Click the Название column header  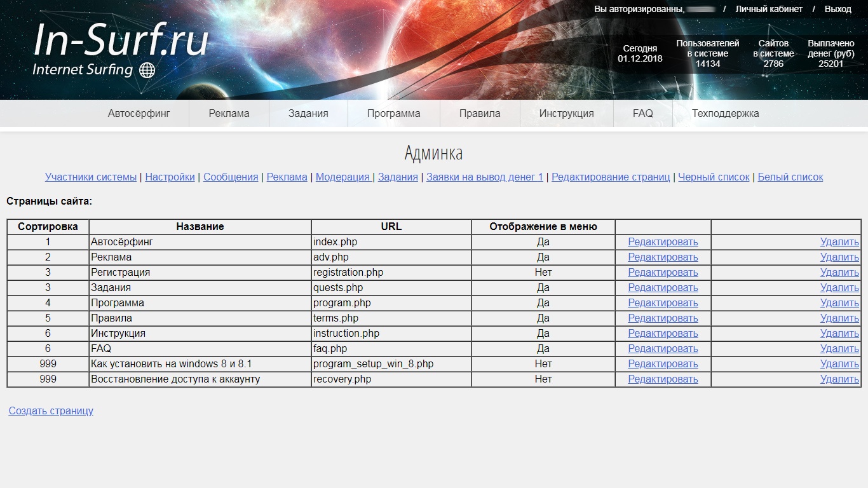pos(200,227)
